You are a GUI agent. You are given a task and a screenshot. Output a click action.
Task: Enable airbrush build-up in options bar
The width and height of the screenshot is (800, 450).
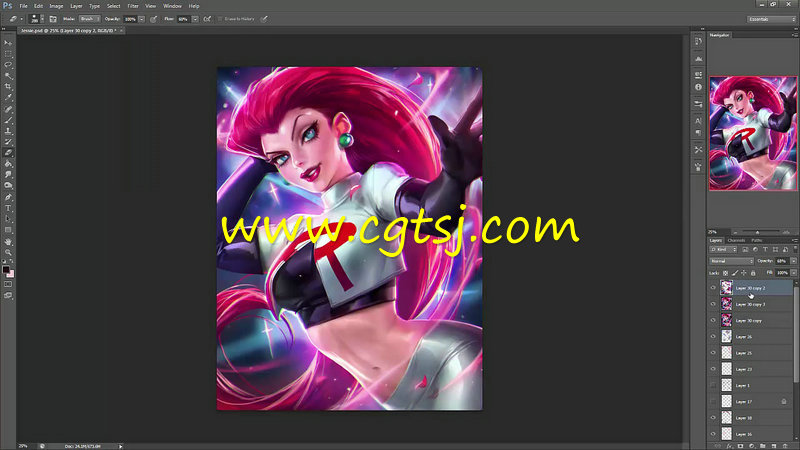[207, 19]
